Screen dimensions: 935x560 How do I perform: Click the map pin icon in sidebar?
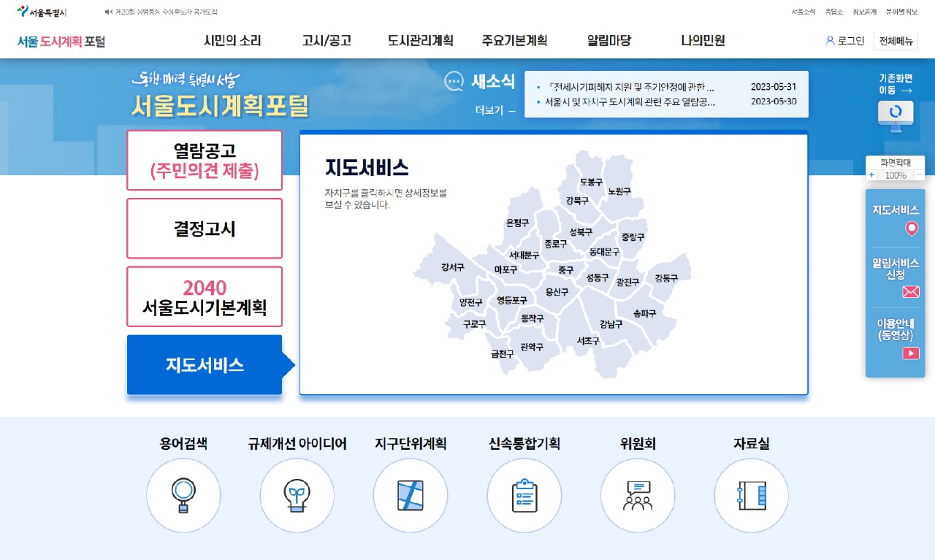[x=911, y=229]
